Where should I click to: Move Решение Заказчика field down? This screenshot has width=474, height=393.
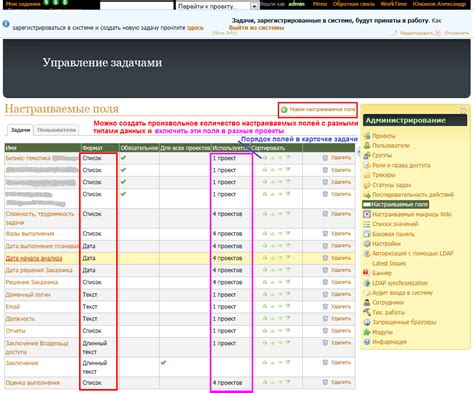point(280,282)
